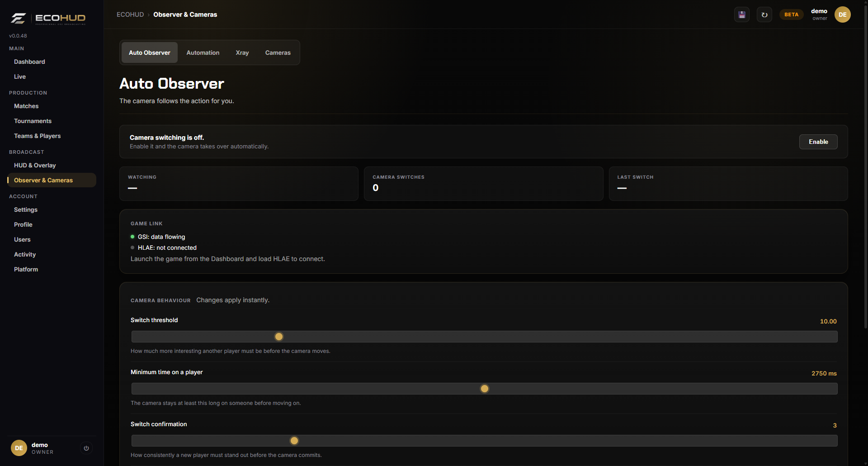Viewport: 868px width, 466px height.
Task: Open the Automation tab
Action: point(203,52)
